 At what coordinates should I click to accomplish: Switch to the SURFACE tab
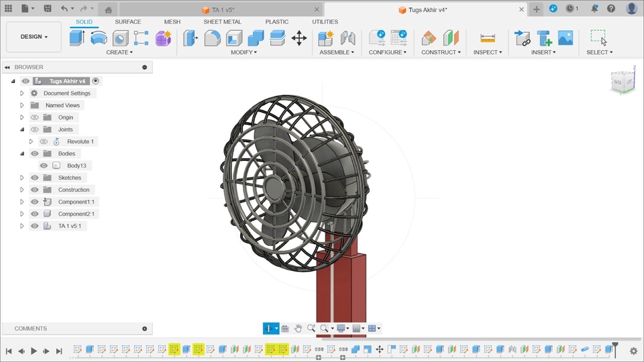(x=127, y=21)
